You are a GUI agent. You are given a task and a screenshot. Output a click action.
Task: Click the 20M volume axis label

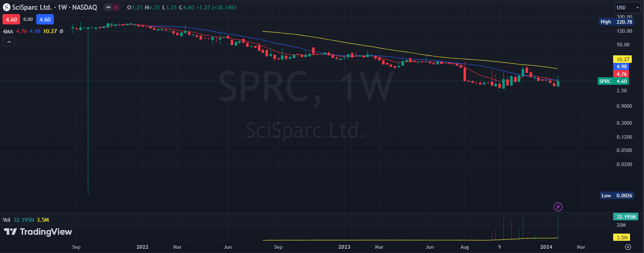pos(621,225)
